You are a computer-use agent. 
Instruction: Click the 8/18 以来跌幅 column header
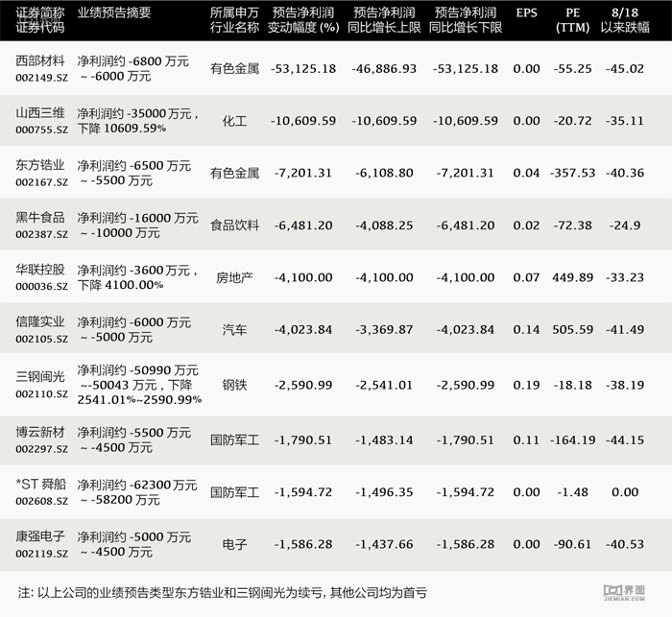click(625, 20)
